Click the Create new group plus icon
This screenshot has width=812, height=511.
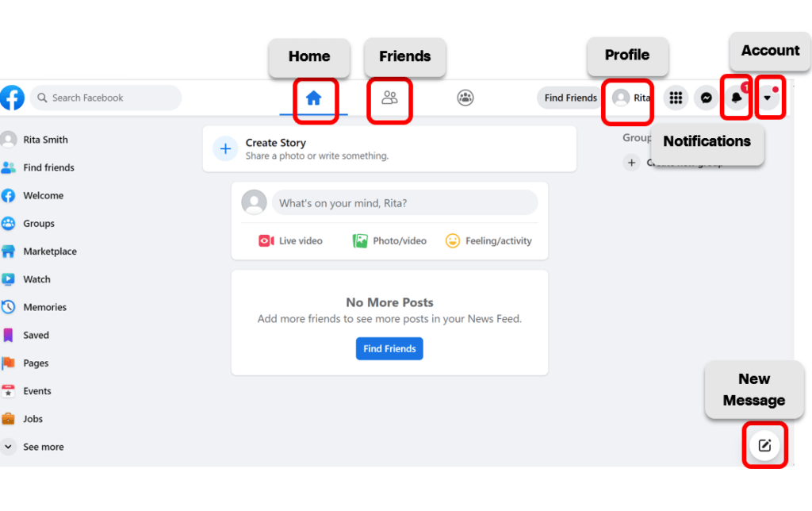(x=631, y=163)
